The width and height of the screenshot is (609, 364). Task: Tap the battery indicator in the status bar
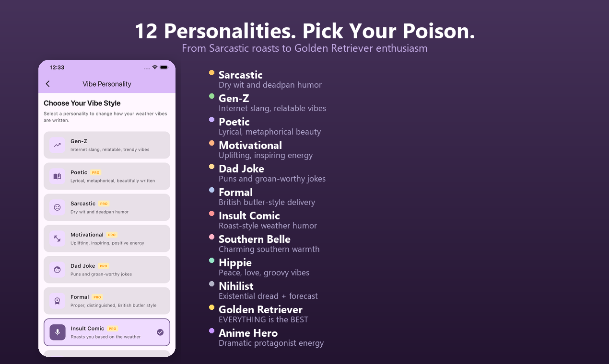(163, 68)
